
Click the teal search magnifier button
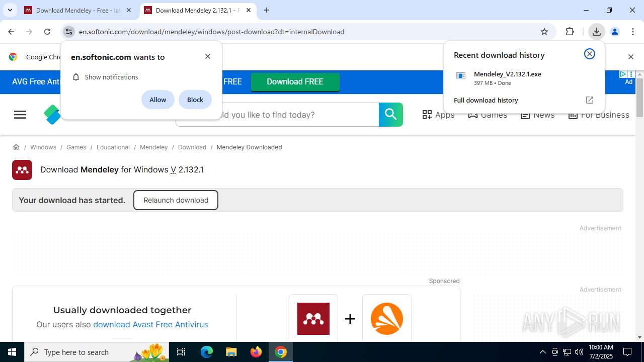coord(391,115)
